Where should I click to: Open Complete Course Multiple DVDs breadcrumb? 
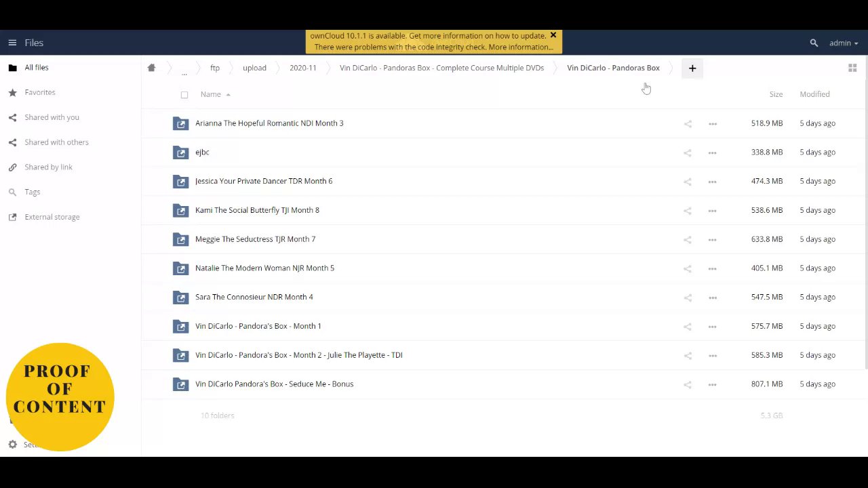tap(441, 68)
